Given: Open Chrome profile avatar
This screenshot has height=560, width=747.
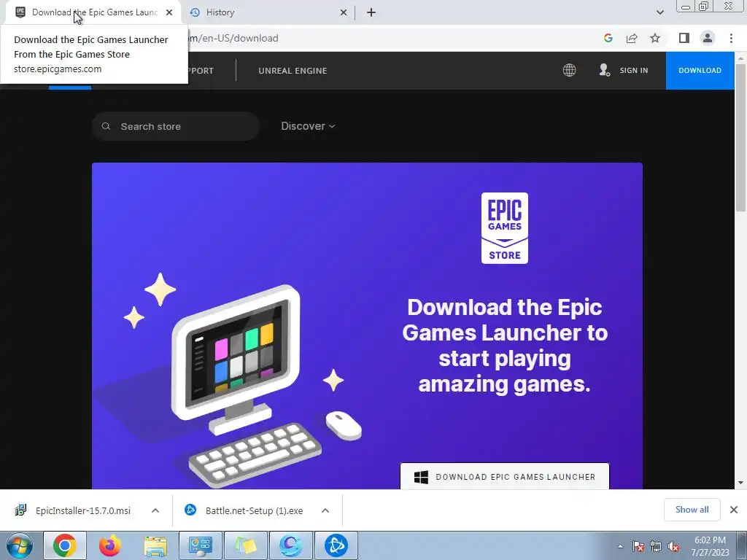Looking at the screenshot, I should 708,38.
